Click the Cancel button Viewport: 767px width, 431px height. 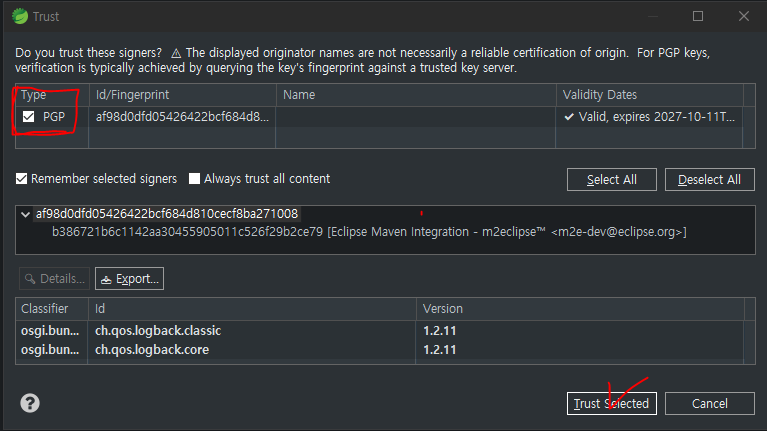point(709,403)
